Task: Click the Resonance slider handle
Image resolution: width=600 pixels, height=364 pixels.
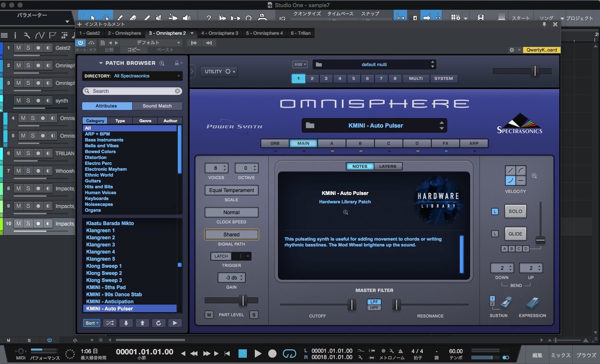Action: click(x=397, y=305)
